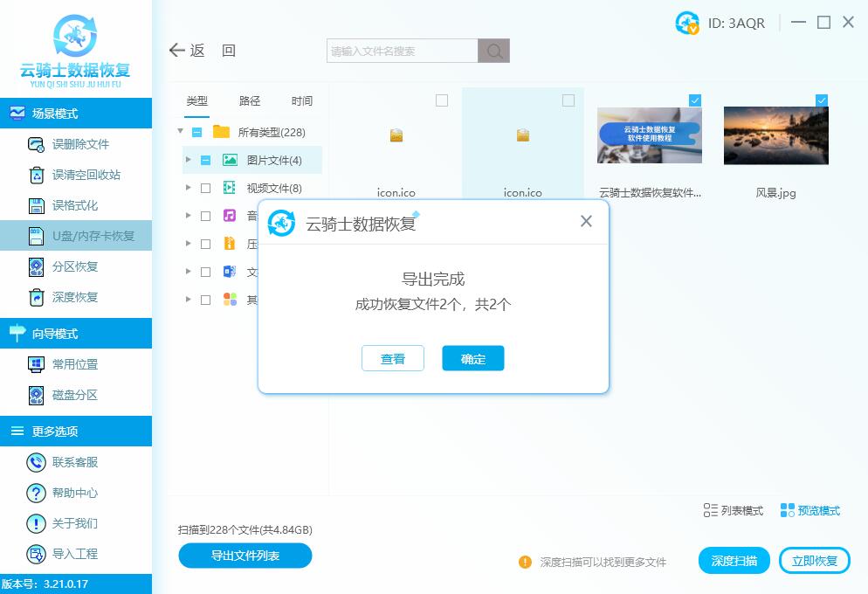Click the 误删除文件 icon in sidebar
Viewport: 868px width, 594px height.
tap(37, 145)
